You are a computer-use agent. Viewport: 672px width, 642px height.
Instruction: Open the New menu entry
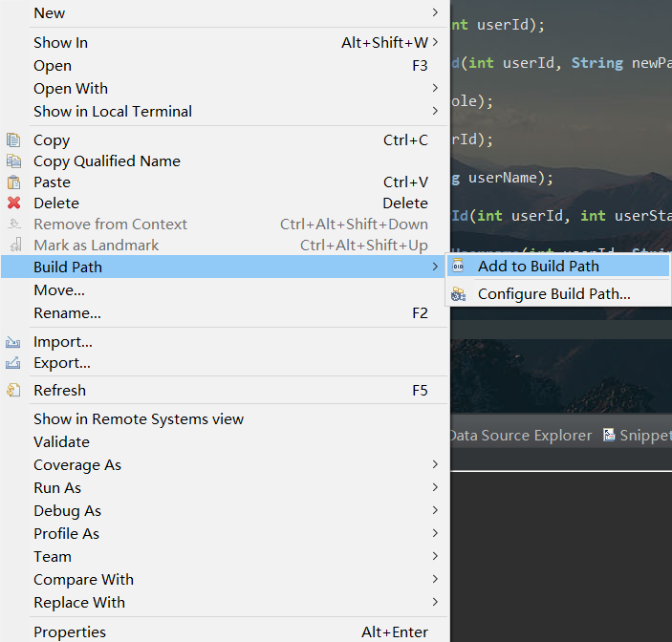[225, 12]
